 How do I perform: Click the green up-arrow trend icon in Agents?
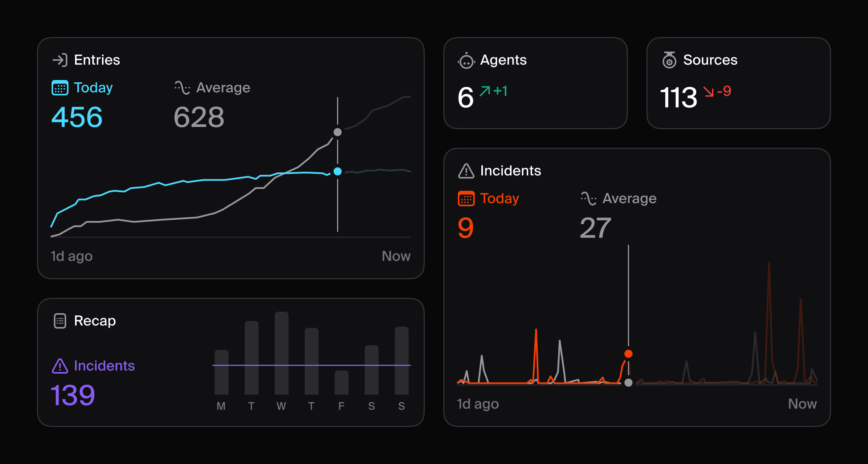tap(485, 91)
